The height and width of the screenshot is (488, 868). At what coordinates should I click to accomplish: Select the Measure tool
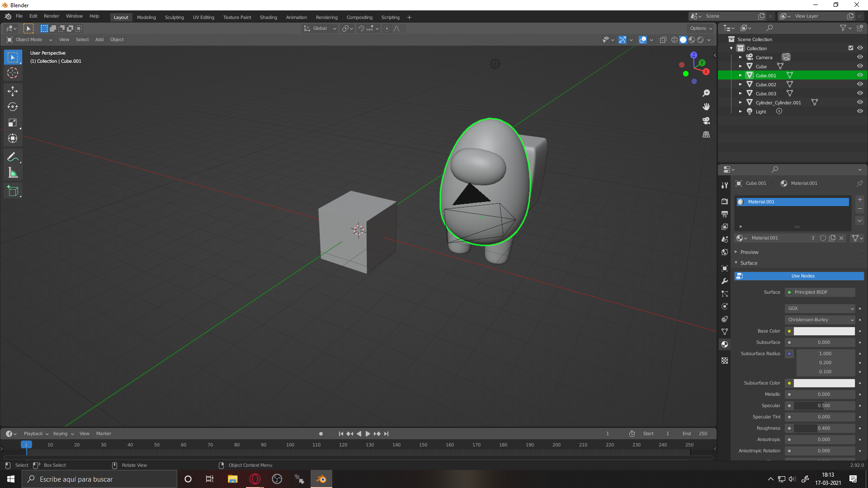point(13,173)
